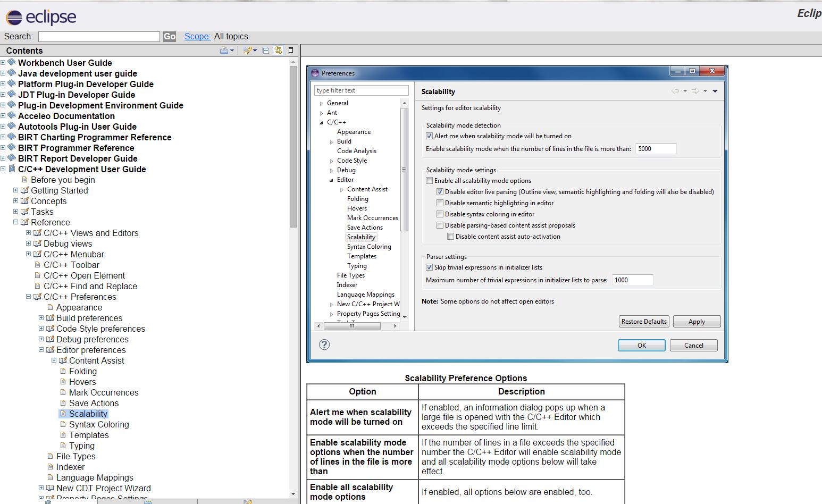Click the page icon beside File Types in Contents
Viewport: 822px width, 504px height.
pyautogui.click(x=50, y=456)
